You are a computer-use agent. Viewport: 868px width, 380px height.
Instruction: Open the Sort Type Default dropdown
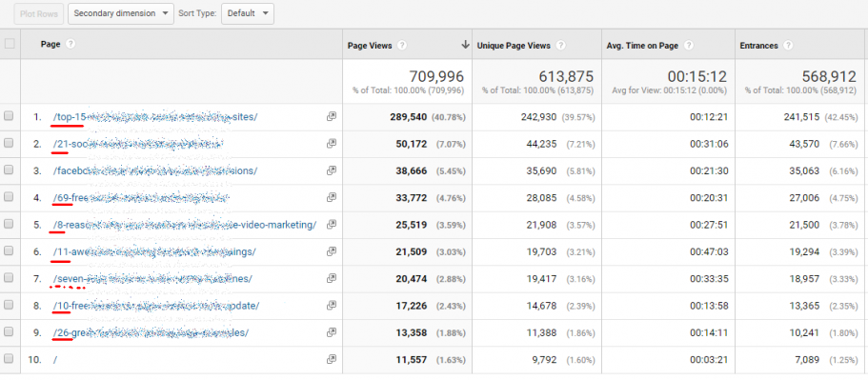point(248,13)
